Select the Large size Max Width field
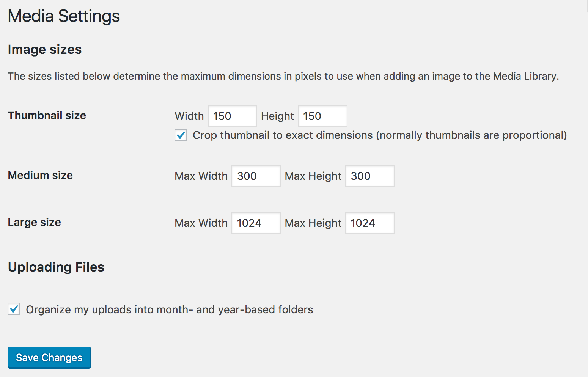 coord(256,223)
